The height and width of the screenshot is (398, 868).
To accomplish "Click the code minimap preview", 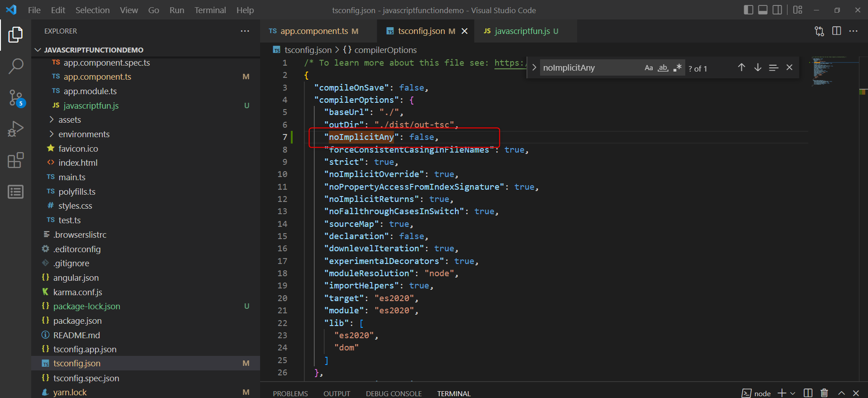I will pyautogui.click(x=829, y=71).
